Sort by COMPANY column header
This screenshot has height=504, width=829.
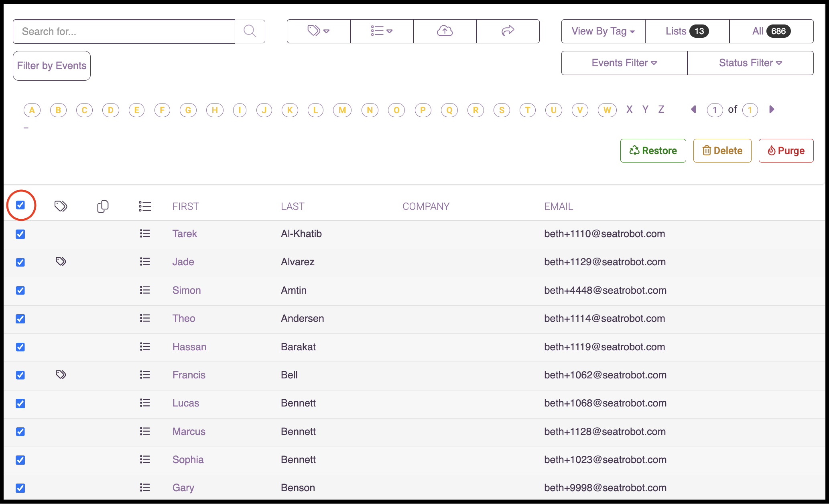click(x=426, y=206)
